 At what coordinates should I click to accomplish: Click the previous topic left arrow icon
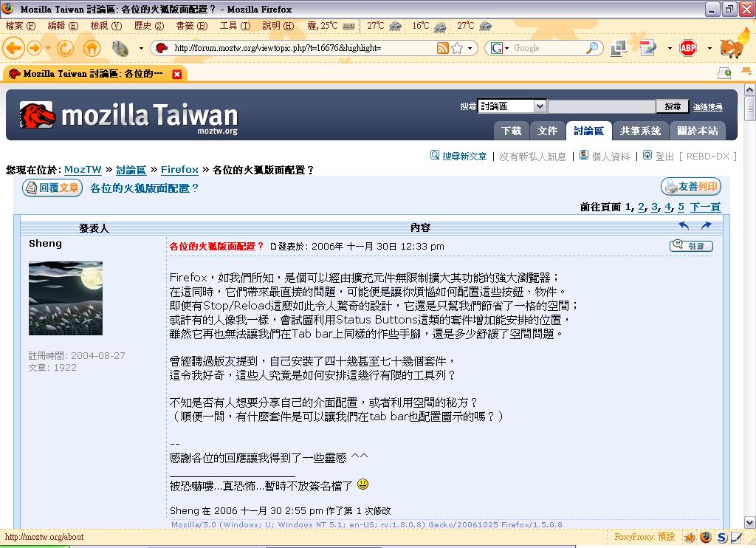click(x=684, y=225)
